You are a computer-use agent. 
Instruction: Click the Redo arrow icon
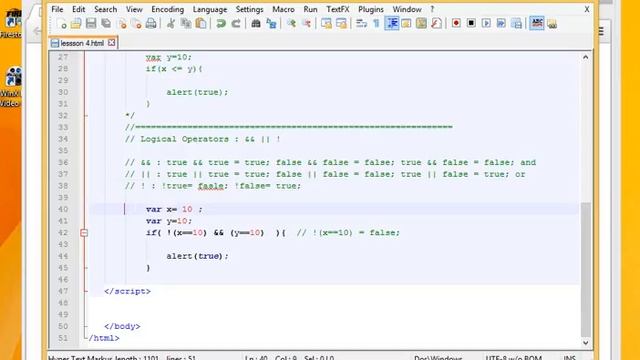pos(236,24)
